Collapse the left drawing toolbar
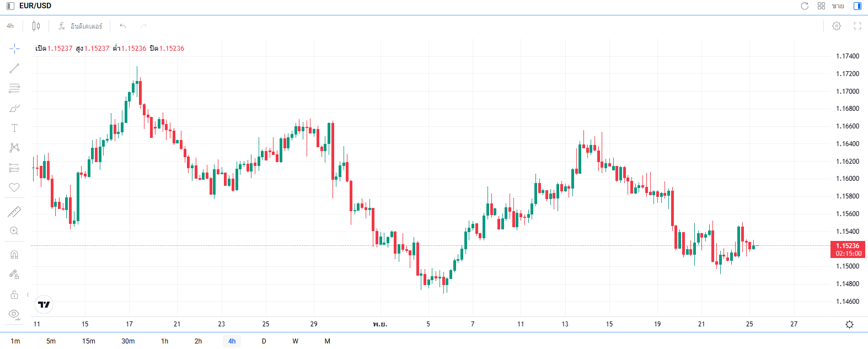 point(28,295)
